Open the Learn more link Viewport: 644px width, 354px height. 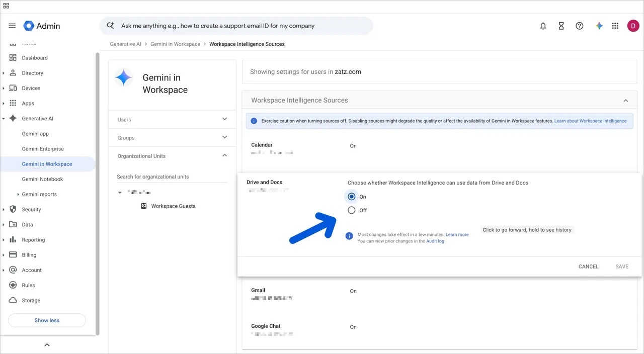[457, 235]
